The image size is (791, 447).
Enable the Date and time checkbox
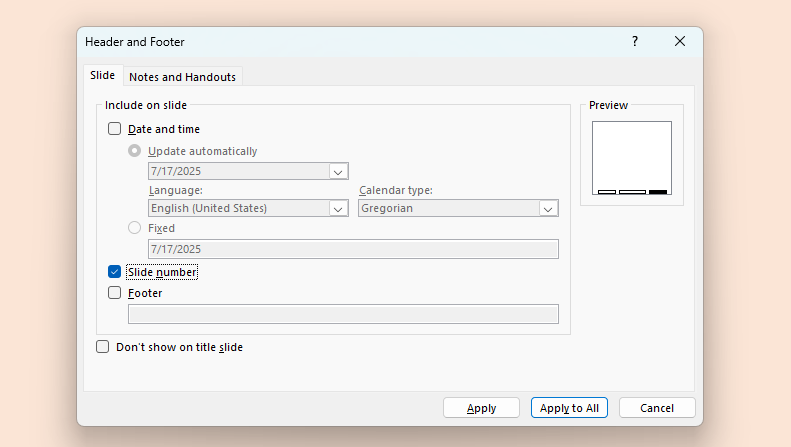click(x=115, y=129)
